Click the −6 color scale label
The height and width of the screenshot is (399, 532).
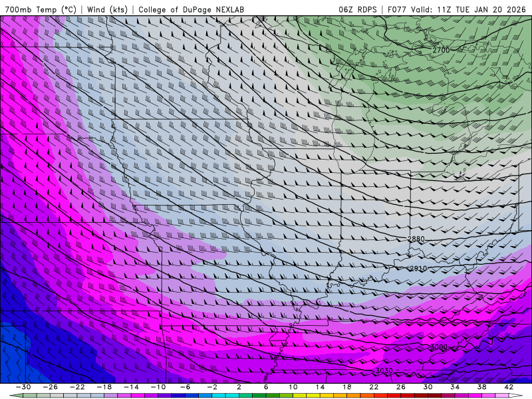(x=185, y=387)
